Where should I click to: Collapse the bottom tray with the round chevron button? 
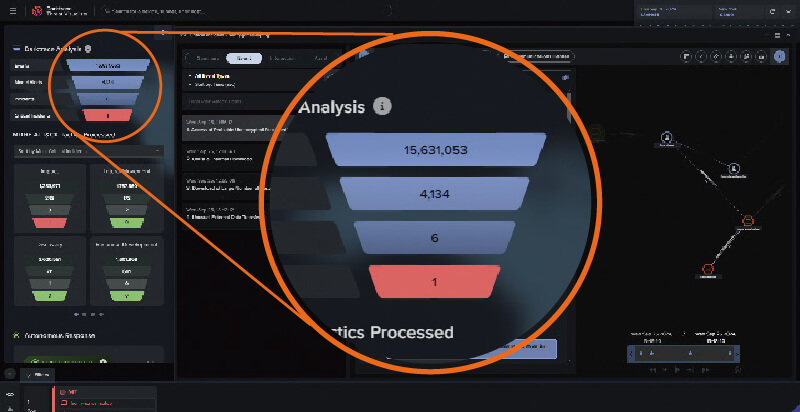[x=10, y=373]
